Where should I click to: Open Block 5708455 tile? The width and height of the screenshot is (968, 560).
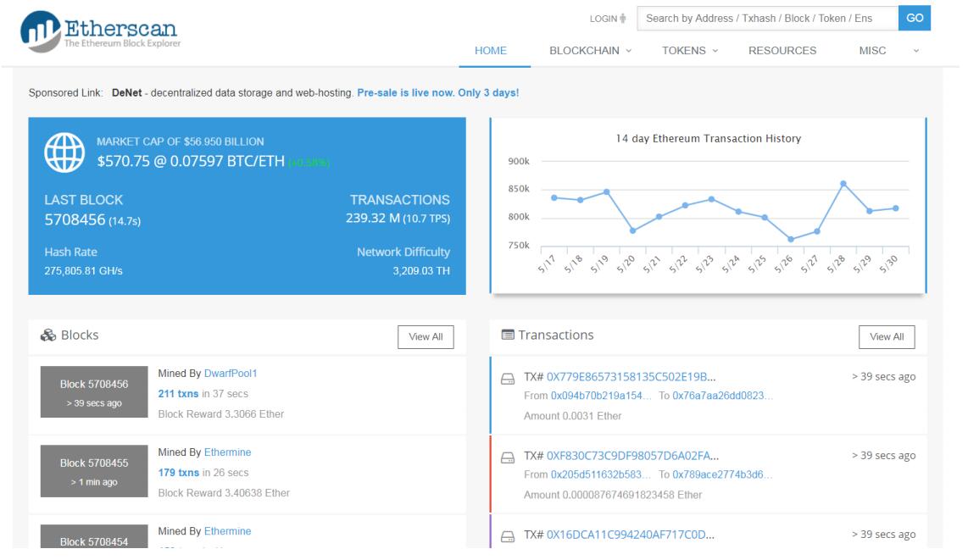94,470
